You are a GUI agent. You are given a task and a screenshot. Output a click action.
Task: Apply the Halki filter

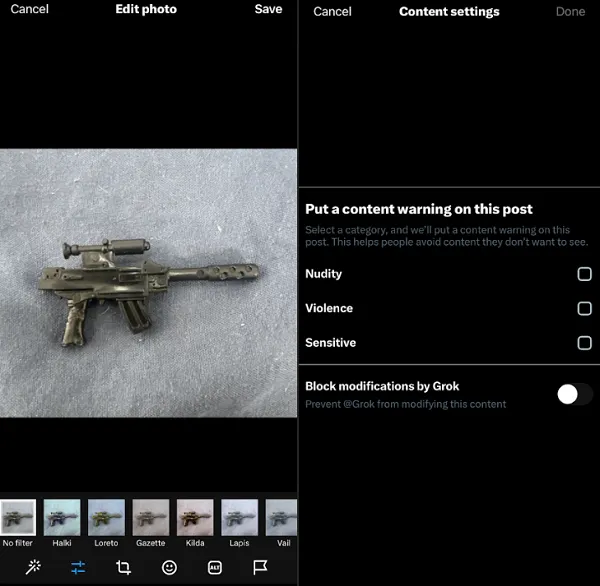61,517
